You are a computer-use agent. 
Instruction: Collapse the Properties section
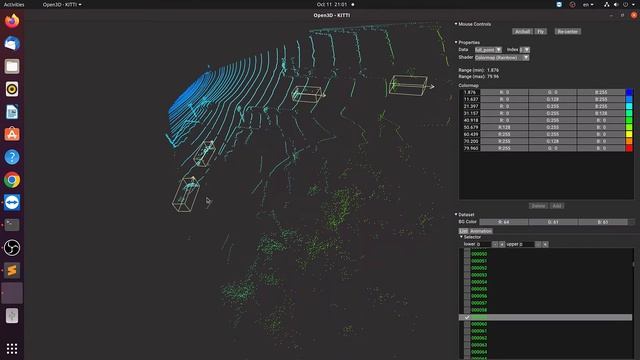click(456, 42)
